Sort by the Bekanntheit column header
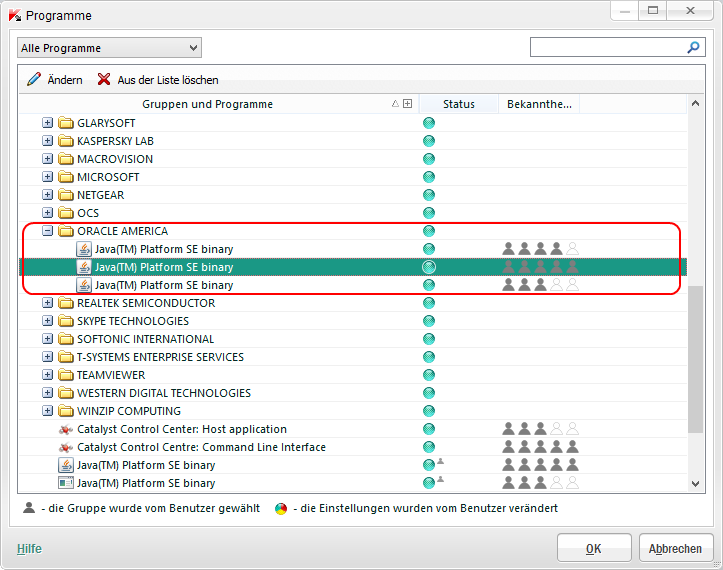The height and width of the screenshot is (570, 723). [x=539, y=104]
